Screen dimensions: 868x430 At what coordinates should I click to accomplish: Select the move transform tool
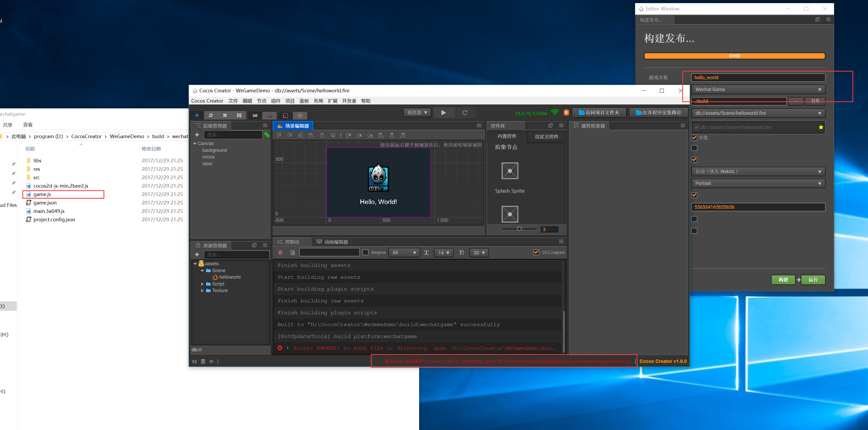(x=197, y=116)
